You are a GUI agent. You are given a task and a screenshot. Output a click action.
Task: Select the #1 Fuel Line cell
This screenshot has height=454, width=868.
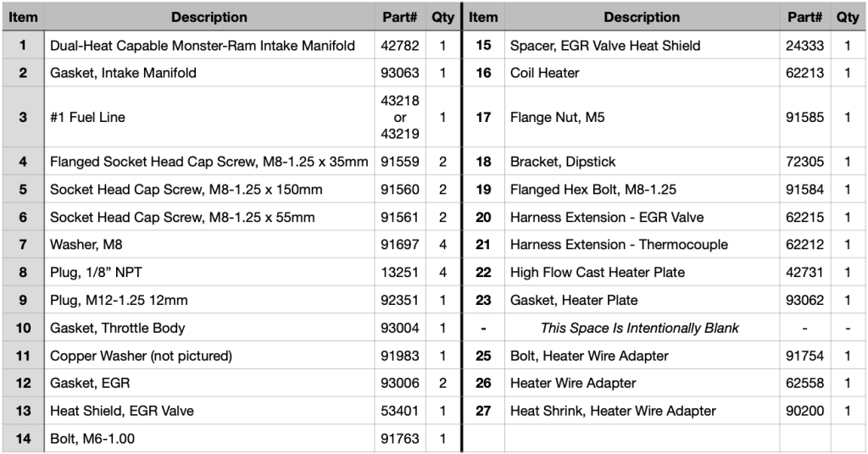pyautogui.click(x=87, y=118)
